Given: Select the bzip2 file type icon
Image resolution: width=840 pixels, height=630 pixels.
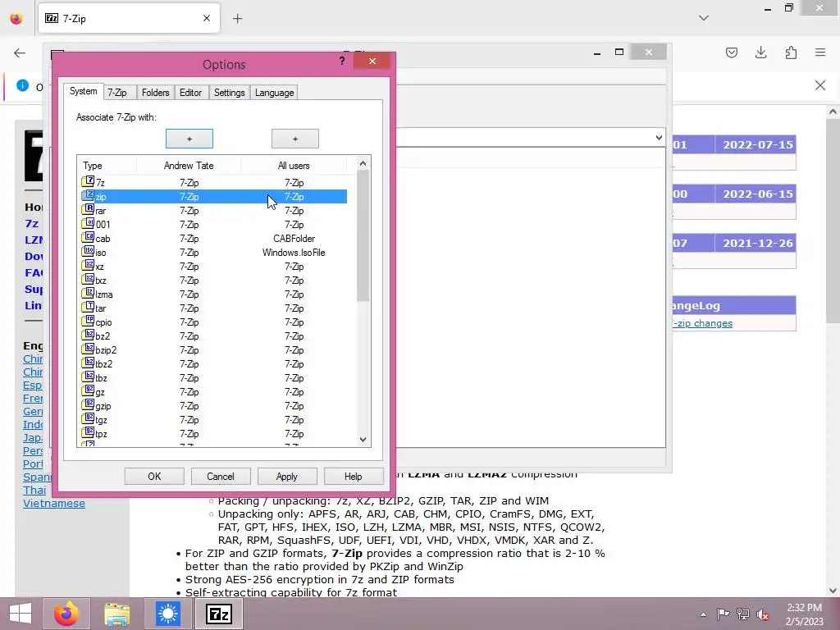Looking at the screenshot, I should tap(88, 349).
